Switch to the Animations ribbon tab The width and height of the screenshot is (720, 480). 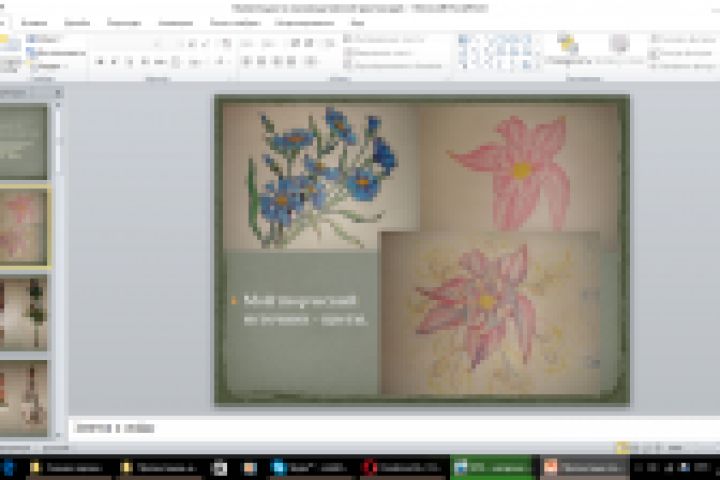[x=175, y=23]
